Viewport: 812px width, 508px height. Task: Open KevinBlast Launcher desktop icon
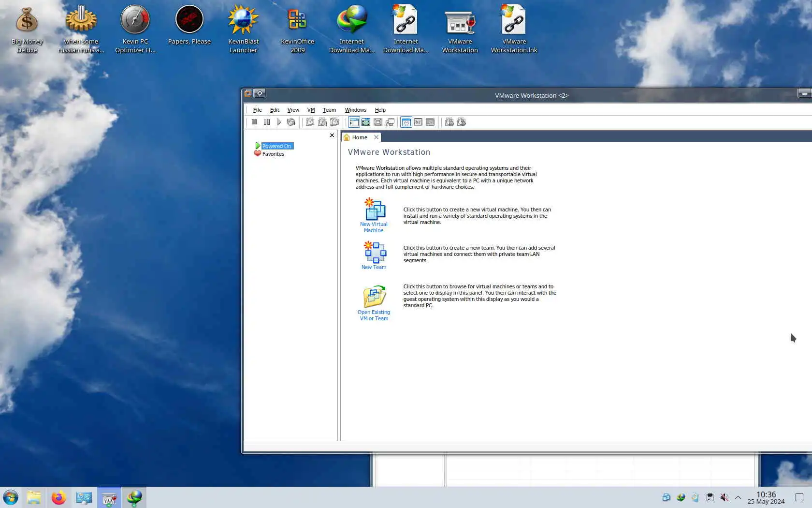click(x=244, y=30)
